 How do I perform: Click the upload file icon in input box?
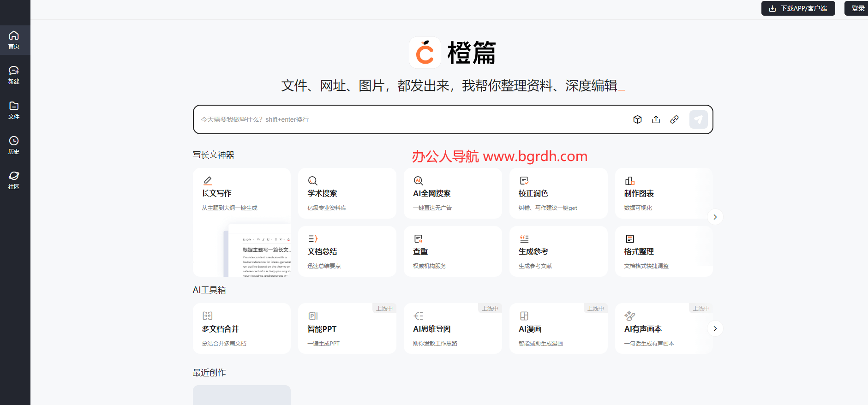656,119
